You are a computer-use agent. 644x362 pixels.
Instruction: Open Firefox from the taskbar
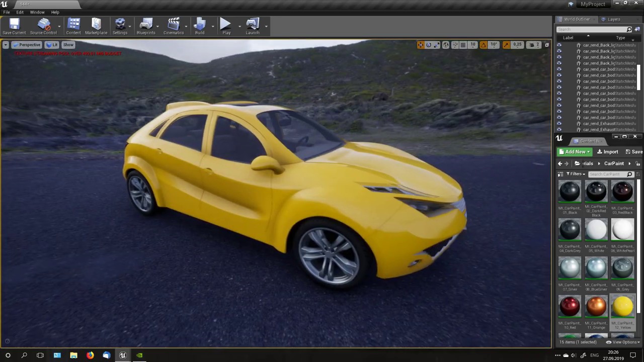tap(90, 355)
